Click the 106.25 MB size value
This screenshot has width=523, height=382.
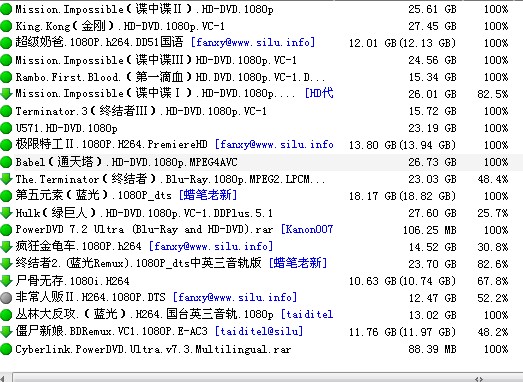click(x=429, y=230)
